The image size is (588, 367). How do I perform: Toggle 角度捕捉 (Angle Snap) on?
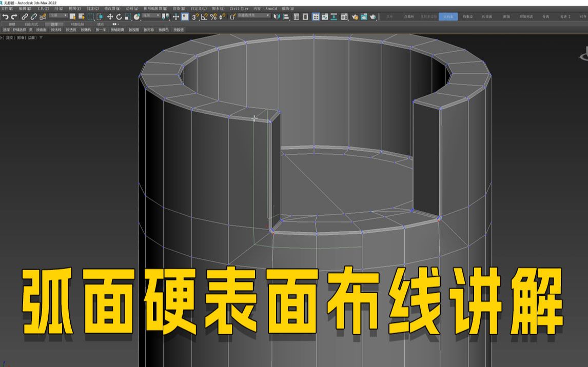point(204,17)
